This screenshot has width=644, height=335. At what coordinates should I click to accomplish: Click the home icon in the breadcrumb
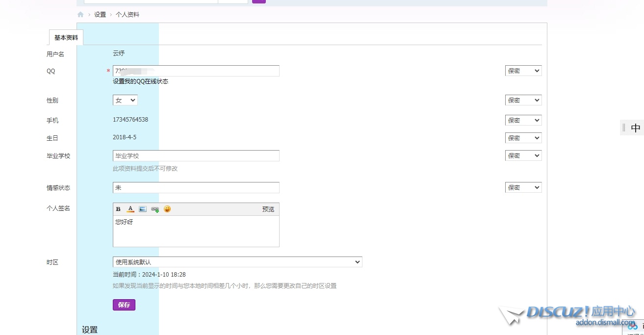(x=80, y=15)
